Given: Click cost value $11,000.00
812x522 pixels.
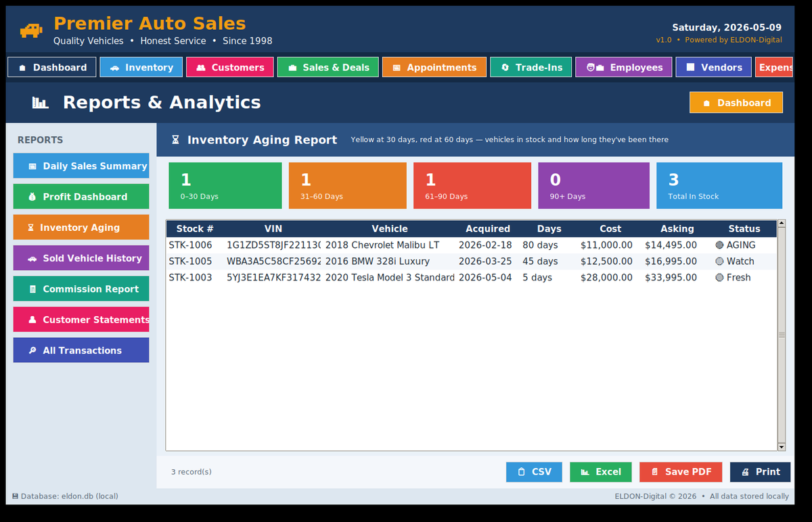Looking at the screenshot, I should pos(606,245).
